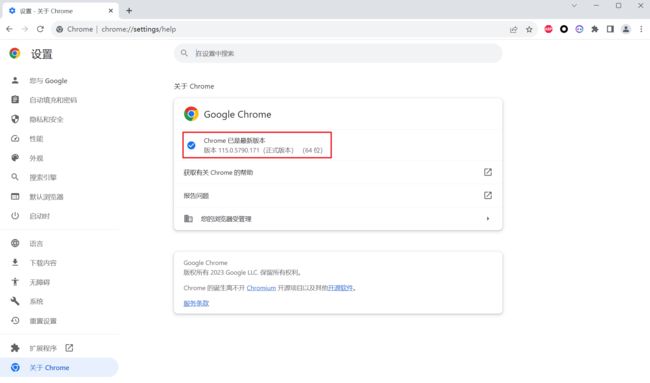
Task: Reload the page with the refresh icon
Action: click(40, 29)
